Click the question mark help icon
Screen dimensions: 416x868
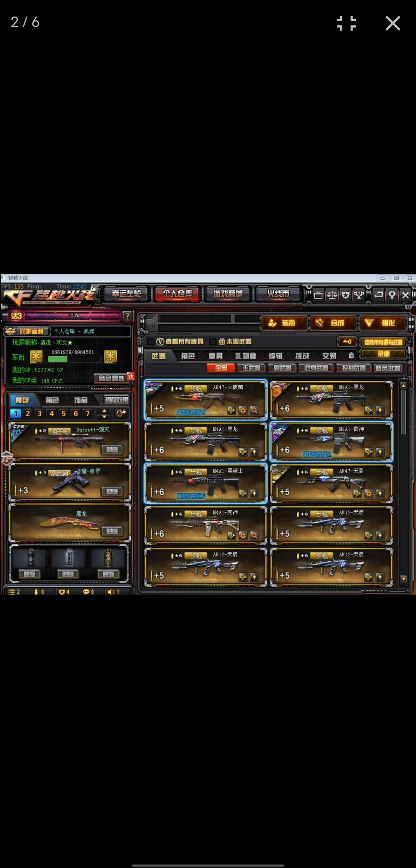(x=127, y=316)
